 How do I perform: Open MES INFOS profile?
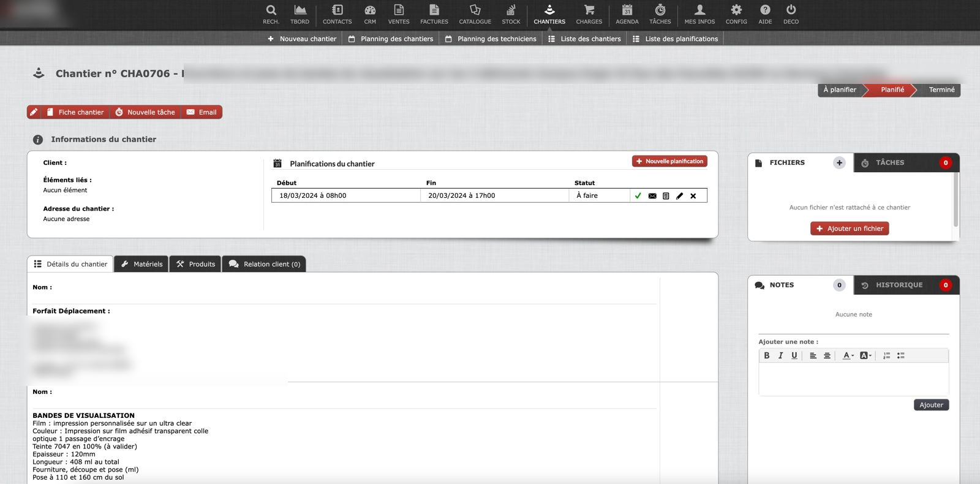[699, 15]
